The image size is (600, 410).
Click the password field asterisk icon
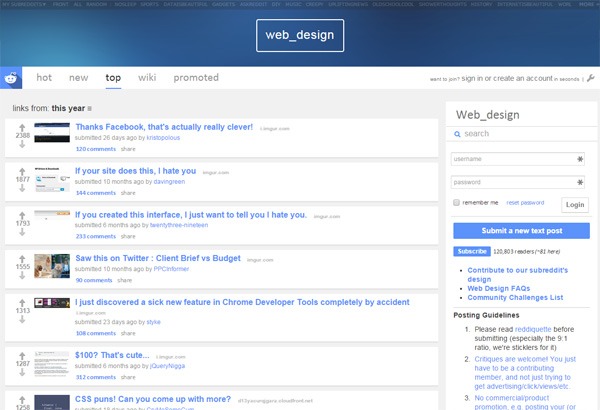click(x=580, y=182)
